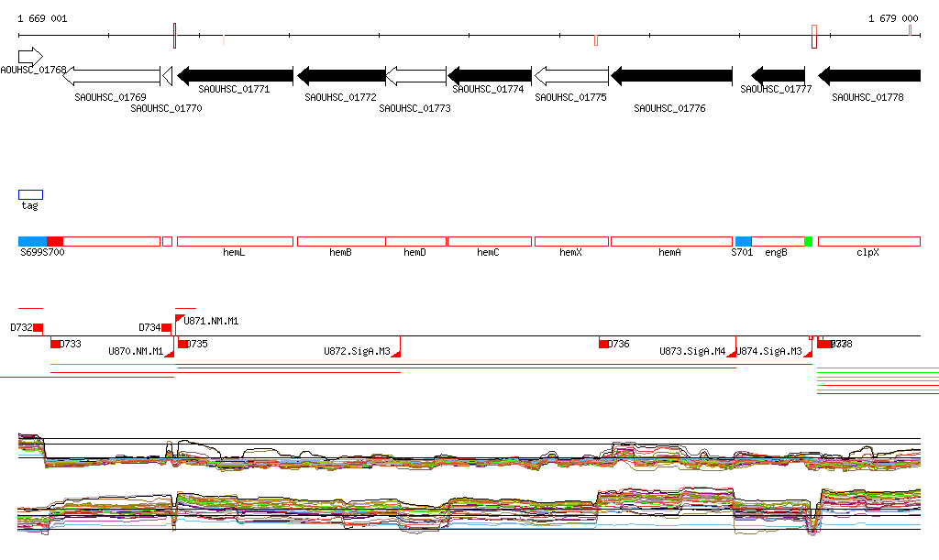
Task: Select the white SAOUHSC_01773 gene arrow
Action: pyautogui.click(x=416, y=76)
